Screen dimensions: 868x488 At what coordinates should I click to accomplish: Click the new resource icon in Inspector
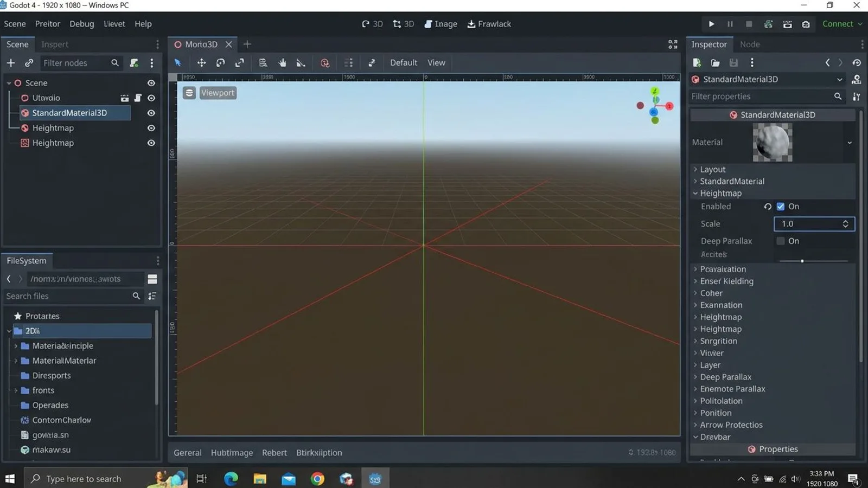pos(697,63)
